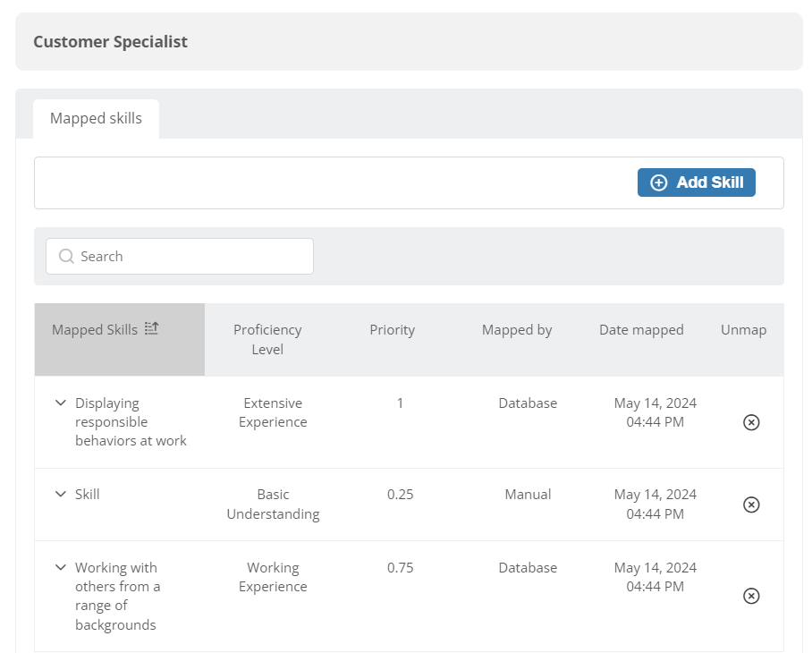Click the Unmap column header

tap(743, 330)
